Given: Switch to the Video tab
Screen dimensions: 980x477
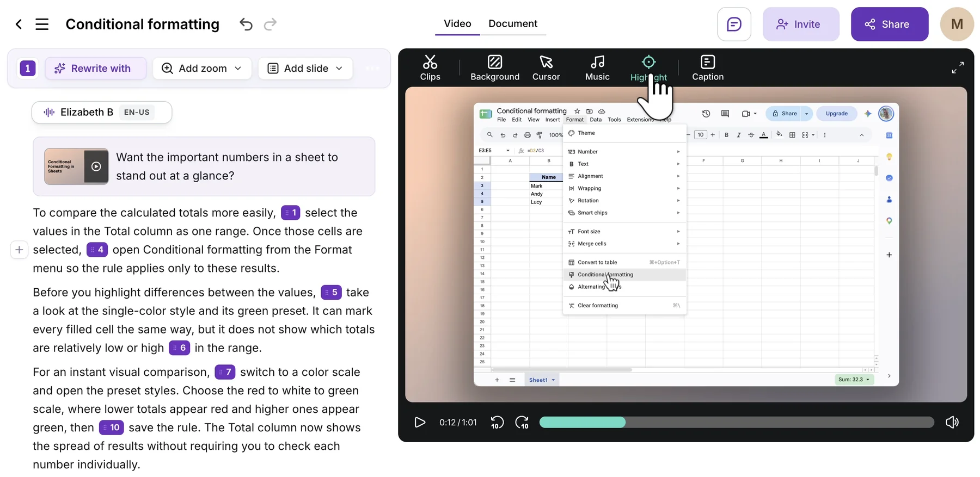Looking at the screenshot, I should coord(457,24).
